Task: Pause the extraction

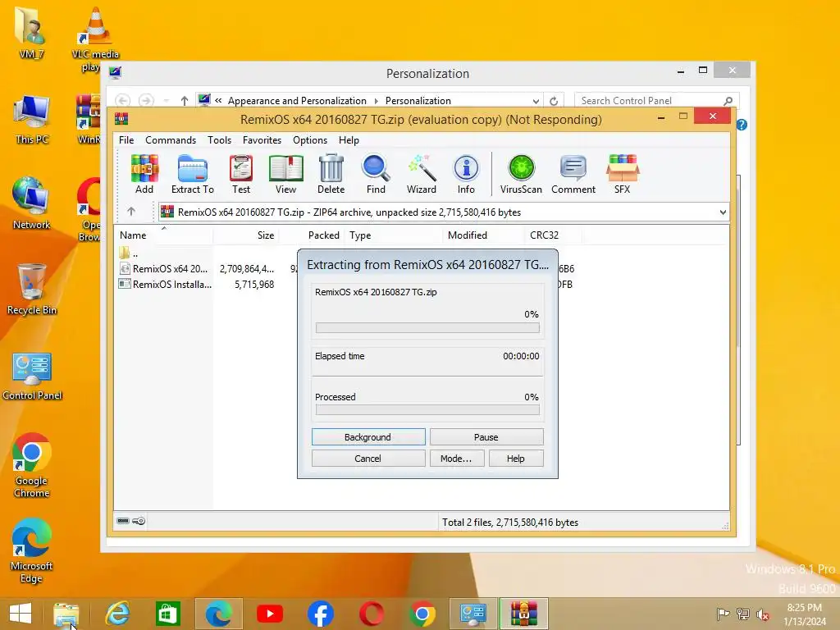Action: point(486,437)
